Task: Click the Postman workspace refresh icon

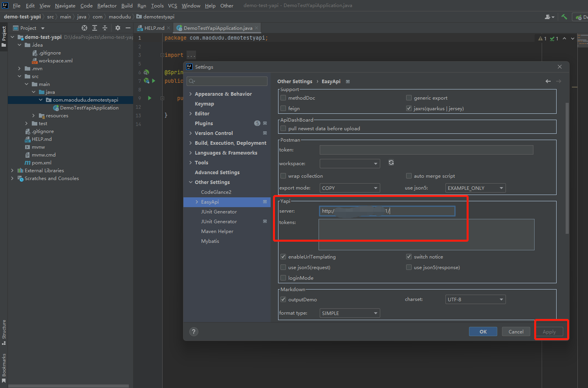Action: 391,163
